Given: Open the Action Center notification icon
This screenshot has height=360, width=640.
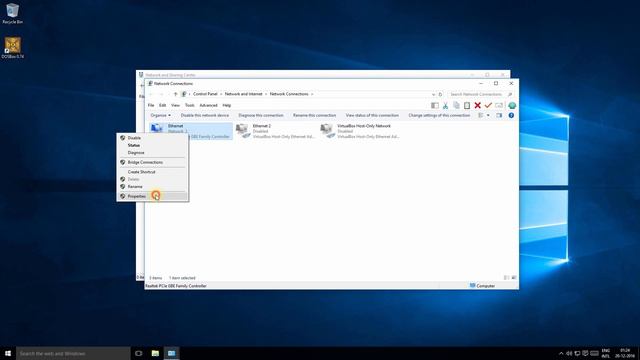Looking at the screenshot, I should pos(585,353).
